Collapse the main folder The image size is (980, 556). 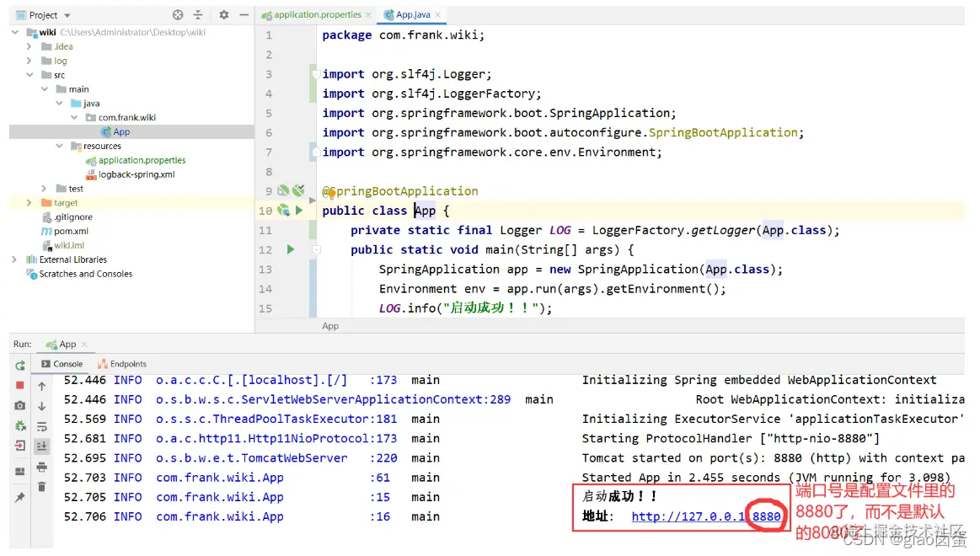pyautogui.click(x=45, y=88)
